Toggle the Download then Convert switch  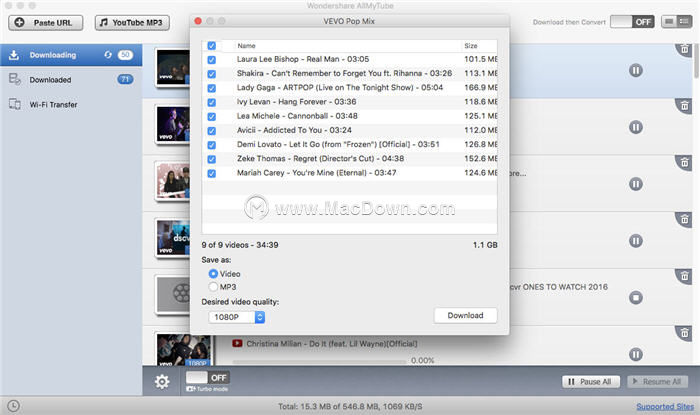632,22
